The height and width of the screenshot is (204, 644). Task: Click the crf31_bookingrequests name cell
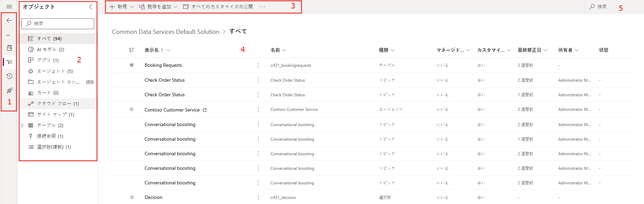291,65
